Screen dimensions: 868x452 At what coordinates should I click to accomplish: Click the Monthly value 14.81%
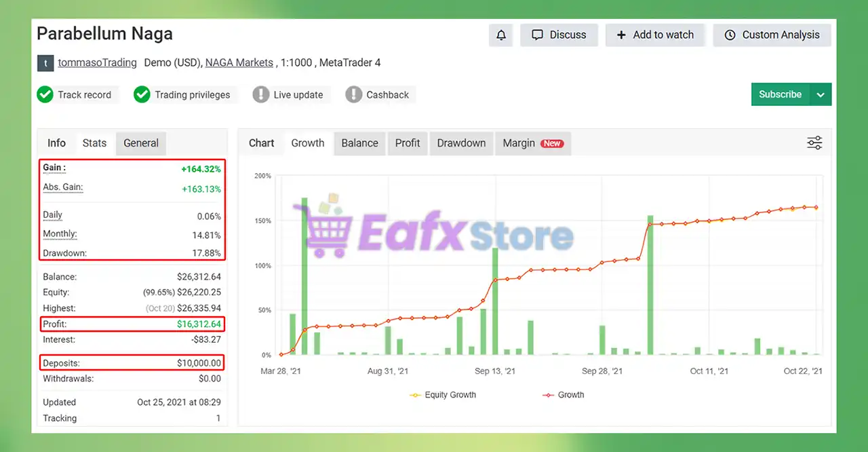point(208,236)
